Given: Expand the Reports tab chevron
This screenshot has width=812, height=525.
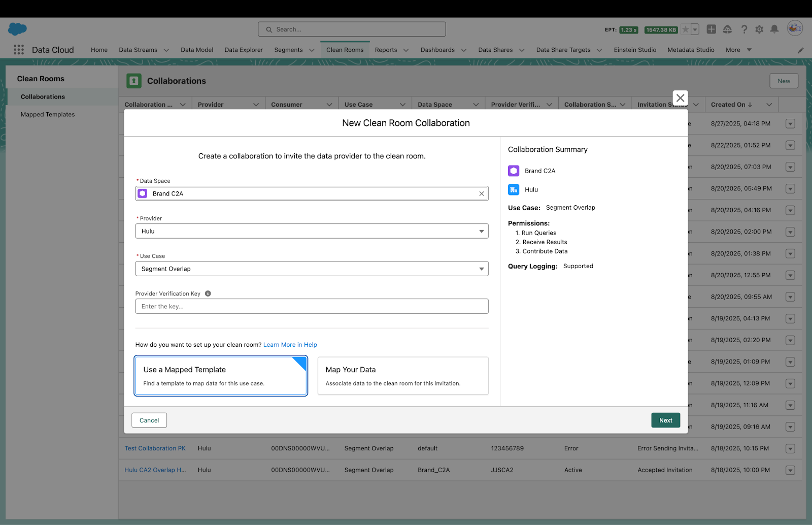Looking at the screenshot, I should point(406,50).
